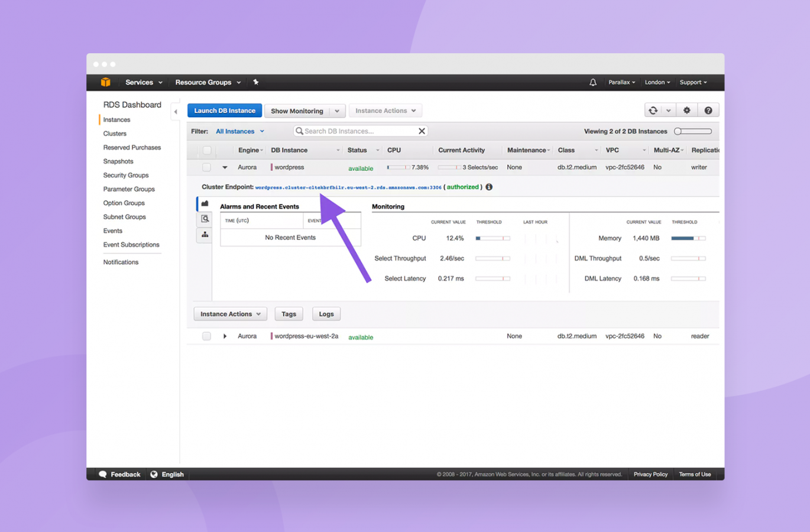Open the refresh options dropdown arrow

point(668,111)
